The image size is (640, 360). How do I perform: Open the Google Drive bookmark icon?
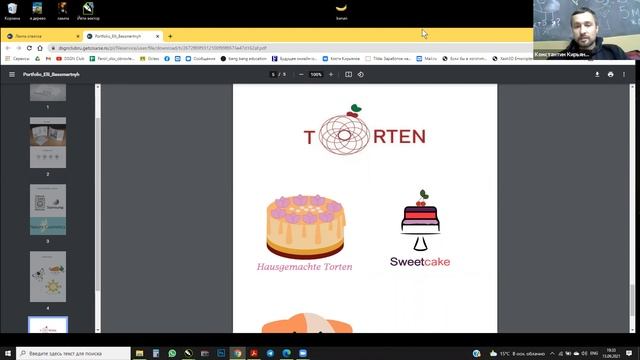[38, 59]
